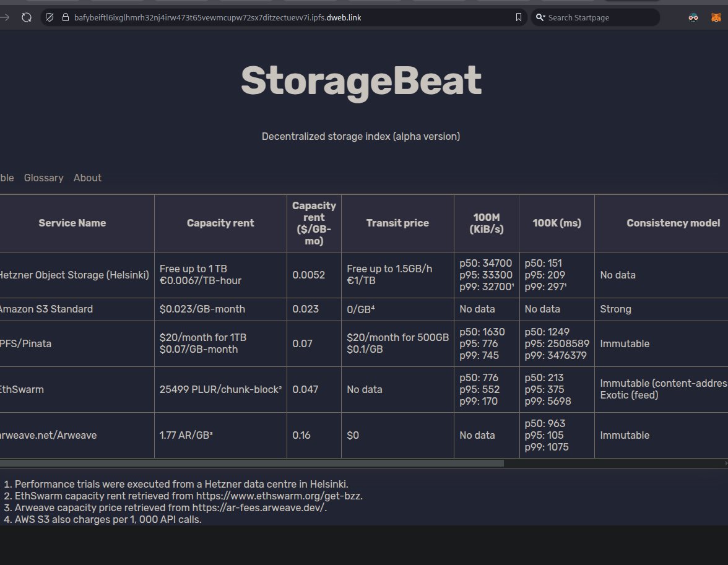Click the 0.16 value cell
The image size is (728, 565).
click(314, 436)
